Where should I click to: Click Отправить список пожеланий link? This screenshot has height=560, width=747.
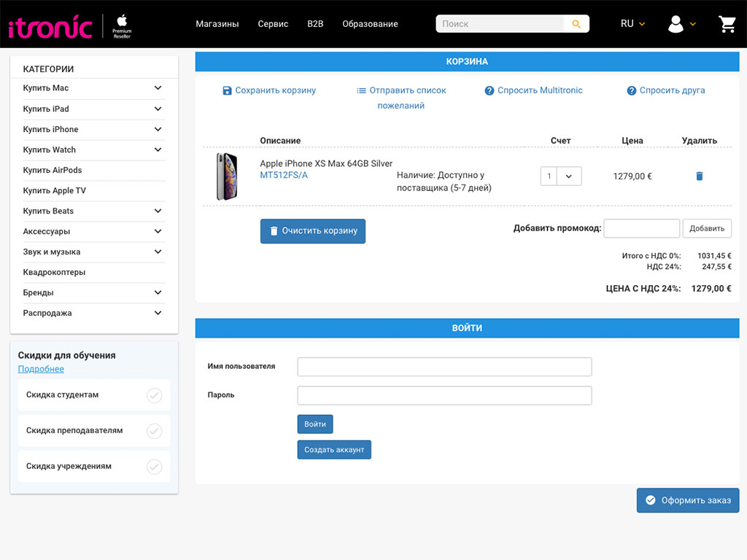407,98
